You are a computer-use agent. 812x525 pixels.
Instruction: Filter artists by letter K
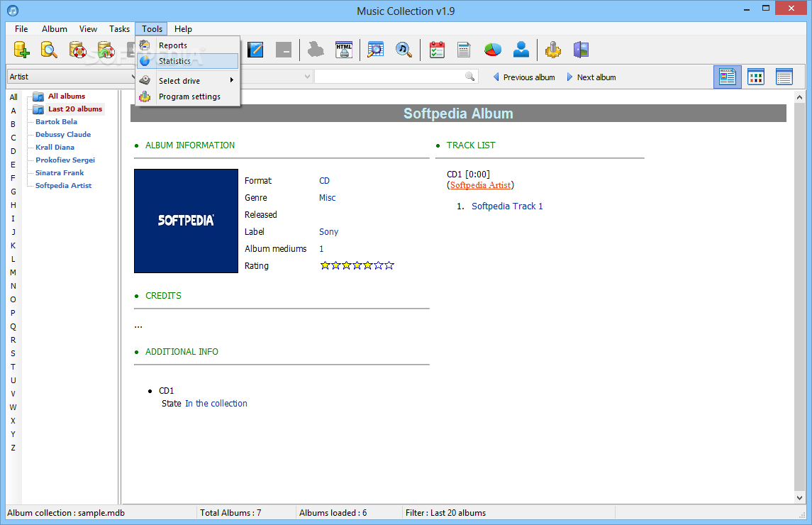point(13,245)
